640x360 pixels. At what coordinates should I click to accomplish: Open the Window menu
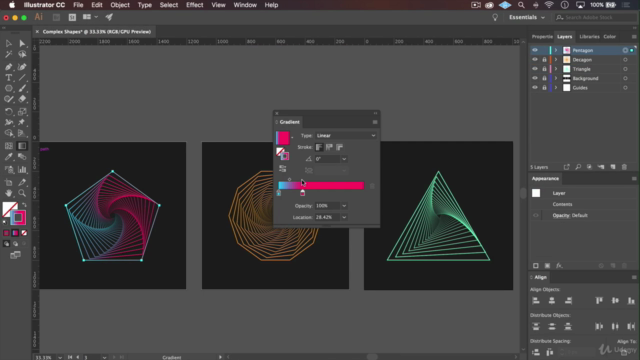tap(245, 5)
